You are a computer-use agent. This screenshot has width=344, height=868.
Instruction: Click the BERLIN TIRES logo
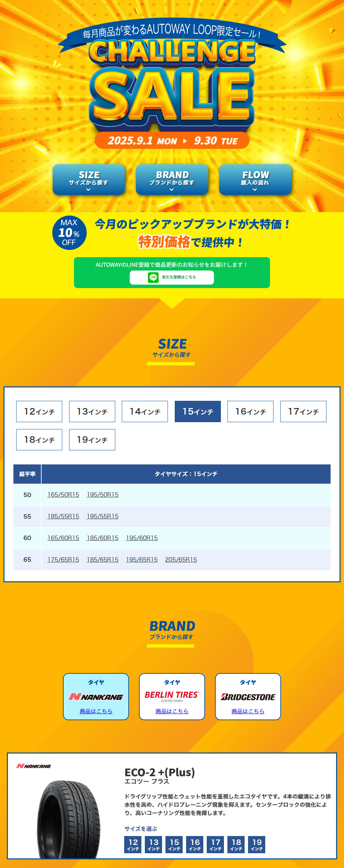(x=172, y=696)
